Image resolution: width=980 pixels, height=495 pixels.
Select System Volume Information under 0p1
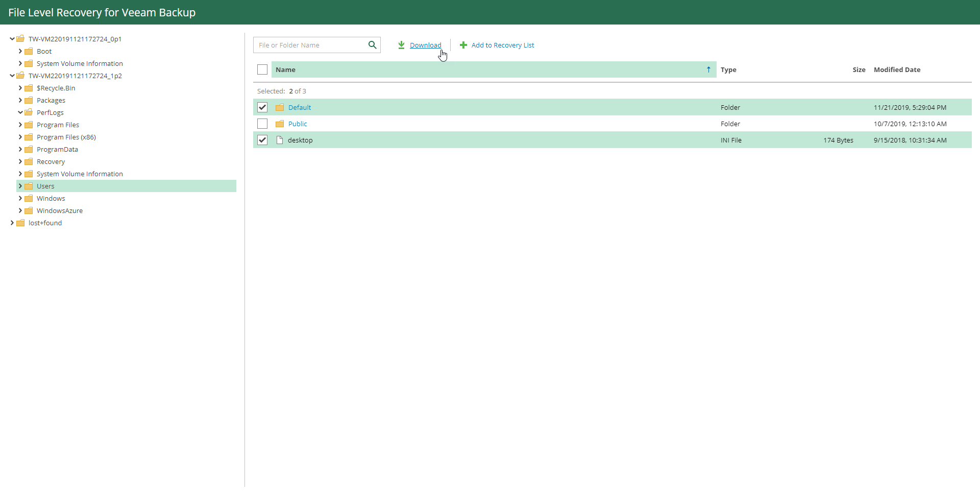pos(80,63)
